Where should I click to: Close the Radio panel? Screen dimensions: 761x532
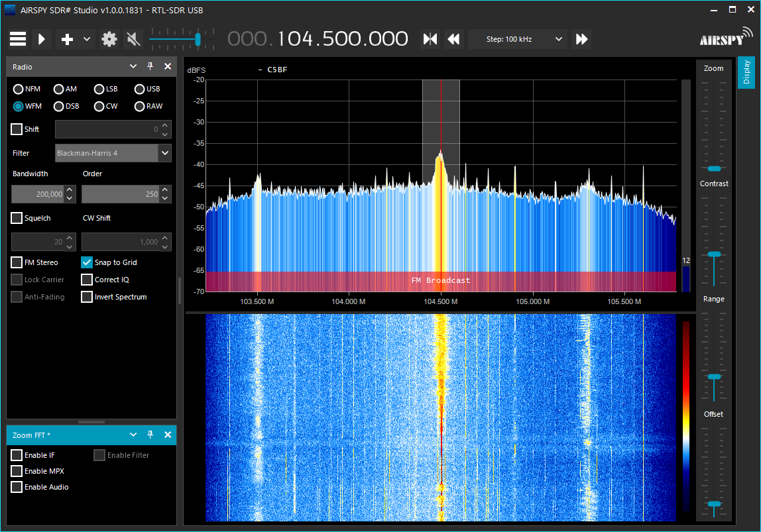[x=168, y=66]
